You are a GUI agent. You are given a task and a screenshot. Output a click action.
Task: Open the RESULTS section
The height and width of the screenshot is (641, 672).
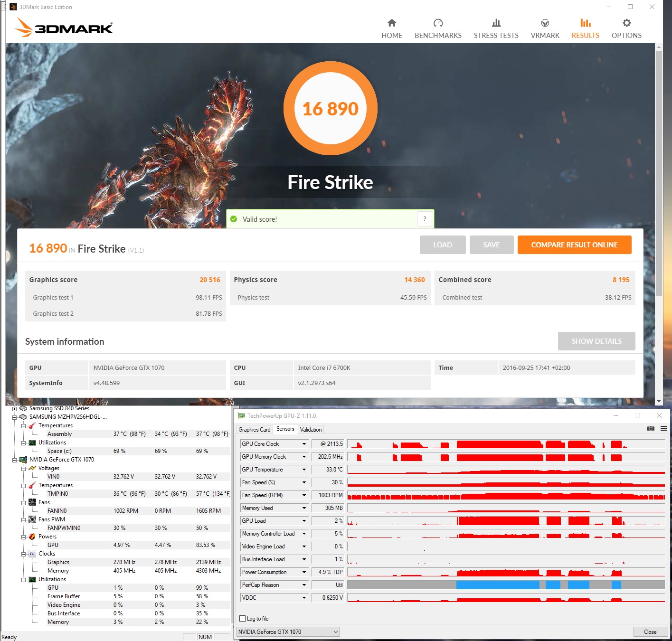pos(586,29)
